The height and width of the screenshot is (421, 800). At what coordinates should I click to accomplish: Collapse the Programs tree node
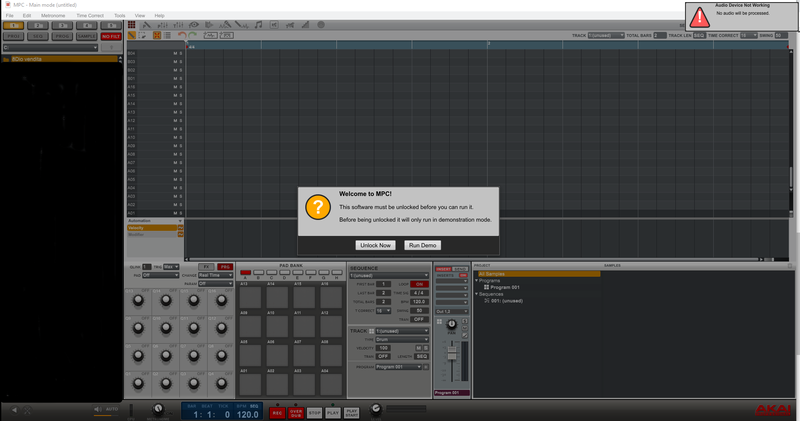pos(477,281)
